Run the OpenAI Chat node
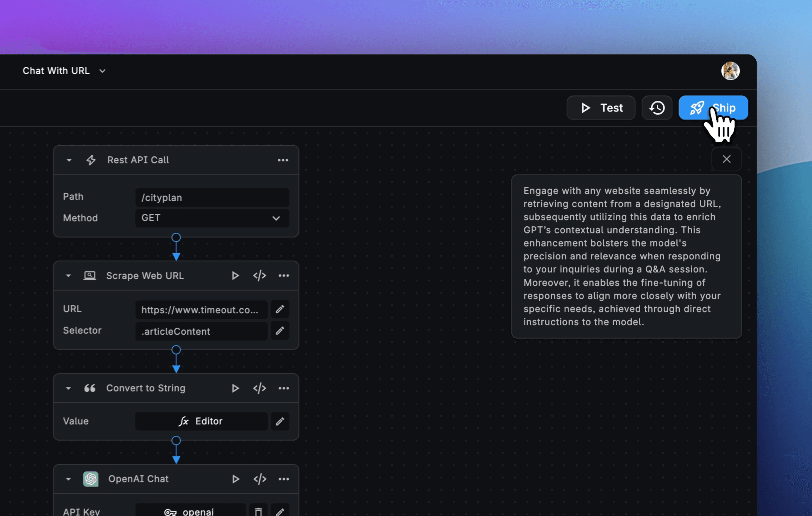 coord(235,479)
